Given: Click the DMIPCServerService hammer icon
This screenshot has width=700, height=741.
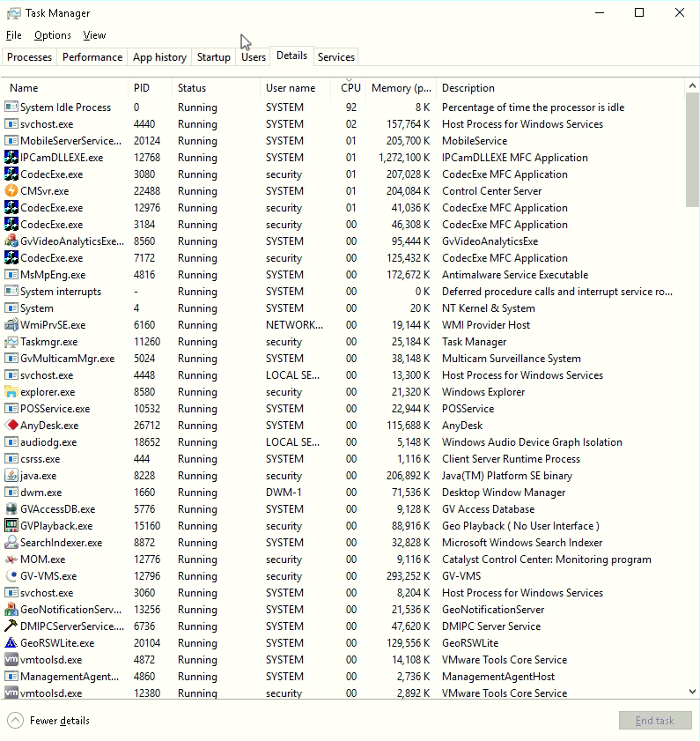Looking at the screenshot, I should click(11, 626).
